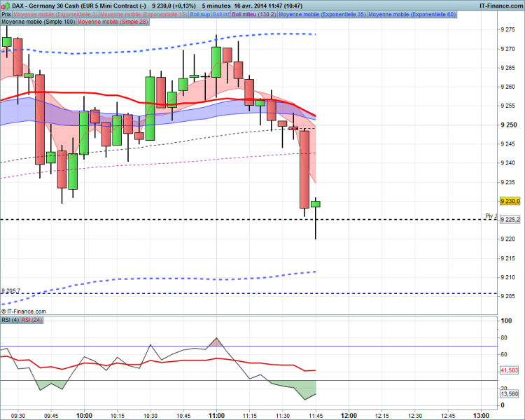Click Moyenne mobile Simple 100 label
525x420 pixels.
click(38, 22)
